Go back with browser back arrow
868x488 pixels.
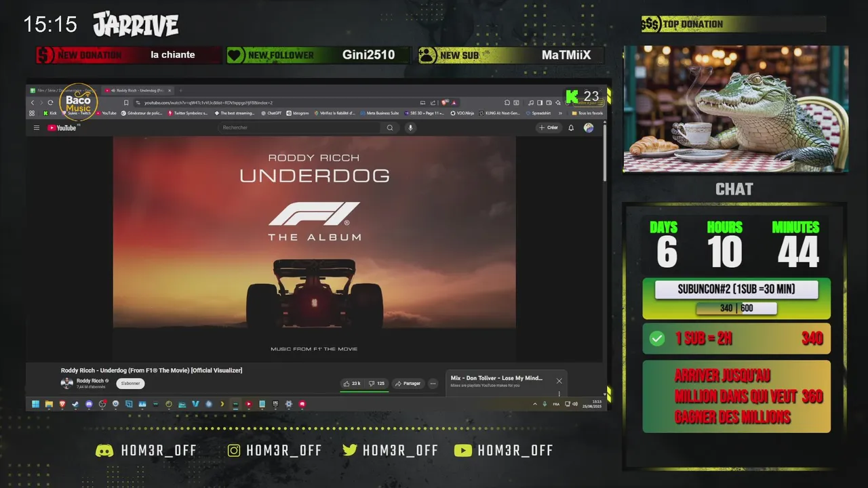pos(33,102)
